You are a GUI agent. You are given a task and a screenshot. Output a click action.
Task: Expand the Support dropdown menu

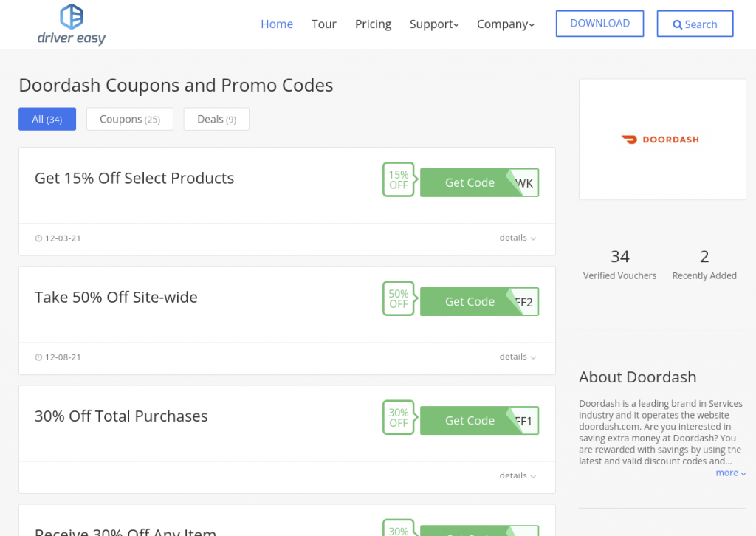(434, 24)
